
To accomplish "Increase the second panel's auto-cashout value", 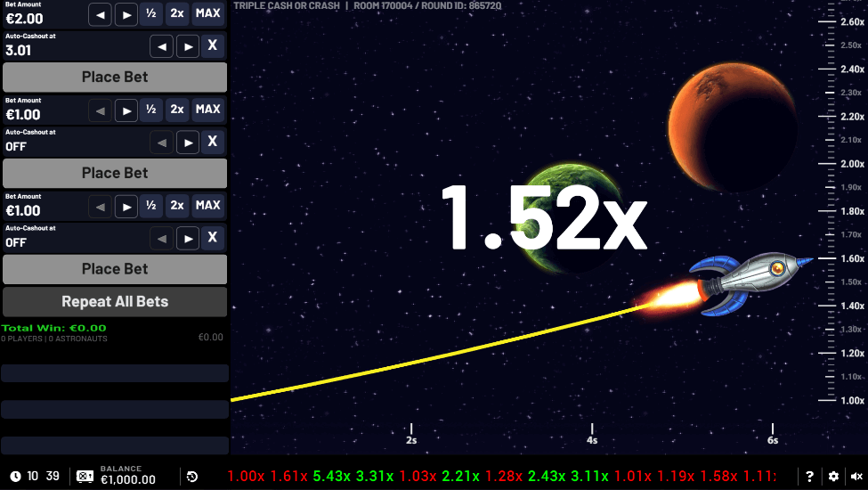I will pyautogui.click(x=188, y=143).
